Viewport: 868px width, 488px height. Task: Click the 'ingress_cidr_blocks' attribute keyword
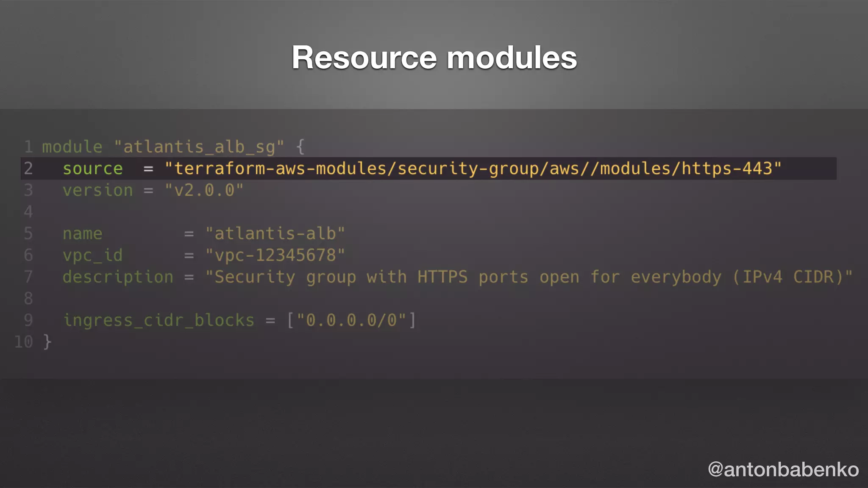pos(159,320)
